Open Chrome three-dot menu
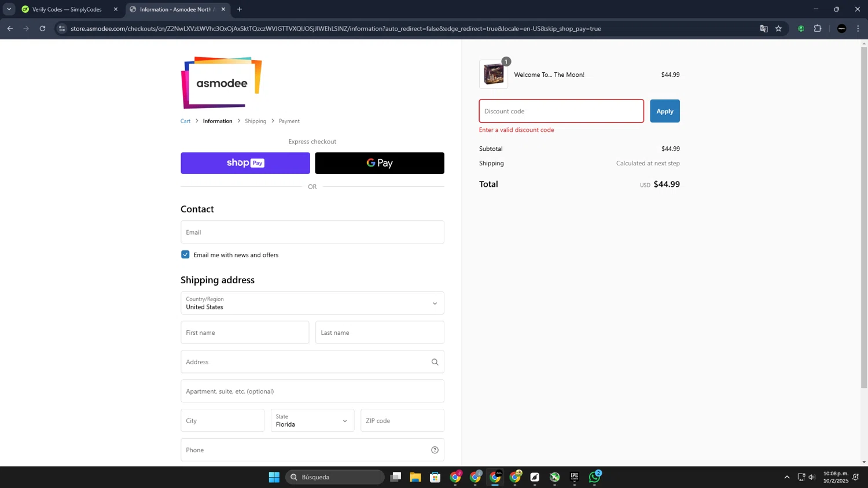The image size is (868, 488). pos(858,28)
